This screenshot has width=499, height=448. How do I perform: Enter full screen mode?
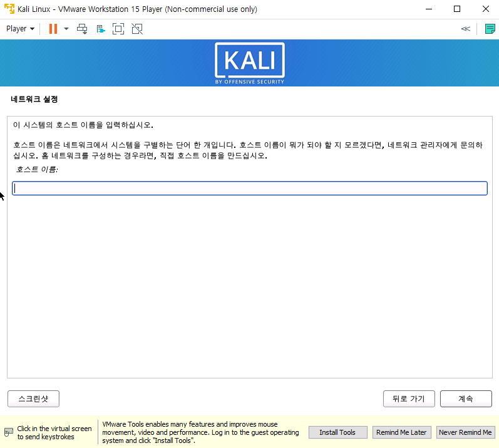pos(118,29)
